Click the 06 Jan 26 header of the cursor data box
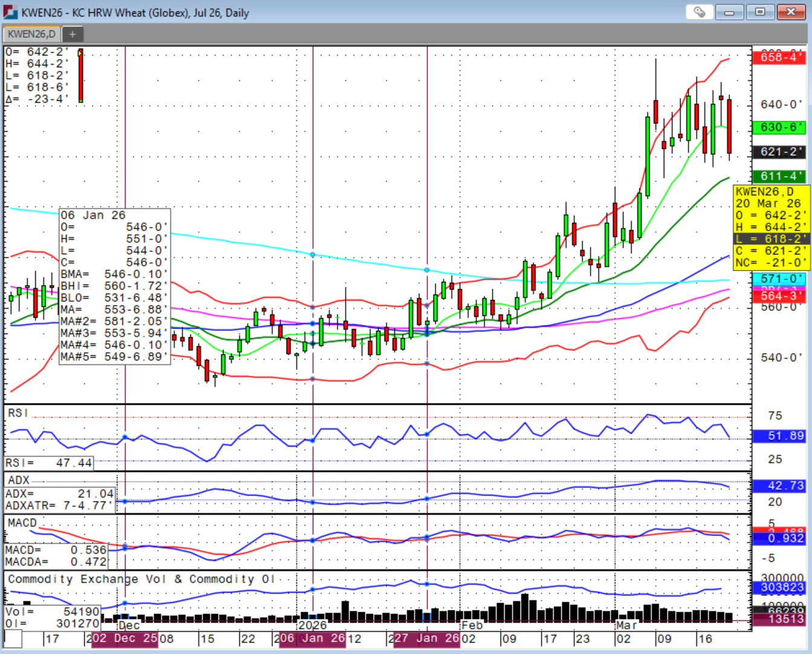Viewport: 812px width, 654px height. point(93,215)
